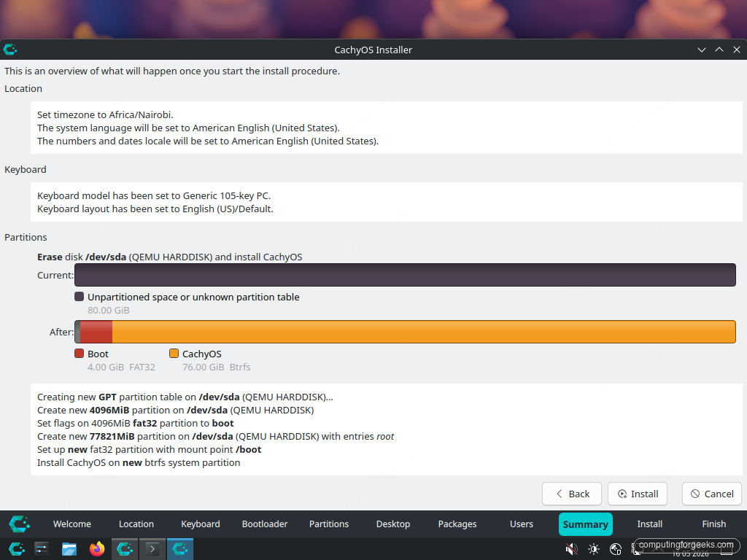Image resolution: width=747 pixels, height=560 pixels.
Task: Click the red Boot segment in After bar
Action: click(96, 332)
